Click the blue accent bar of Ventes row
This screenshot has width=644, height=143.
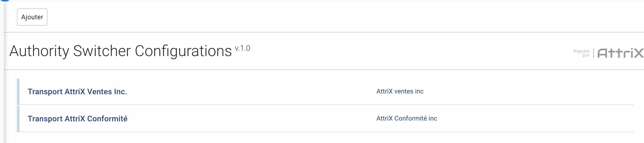(x=18, y=92)
